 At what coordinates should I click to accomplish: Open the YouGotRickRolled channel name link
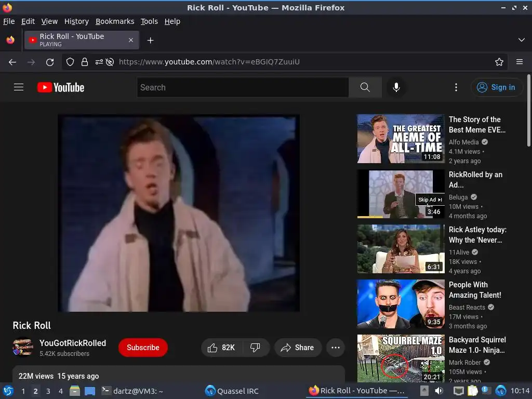tap(73, 343)
